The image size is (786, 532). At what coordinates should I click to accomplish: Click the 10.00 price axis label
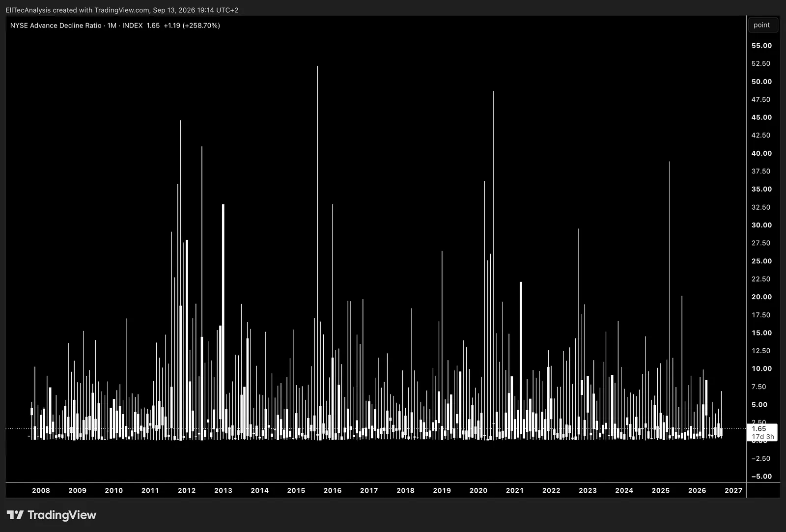point(761,368)
